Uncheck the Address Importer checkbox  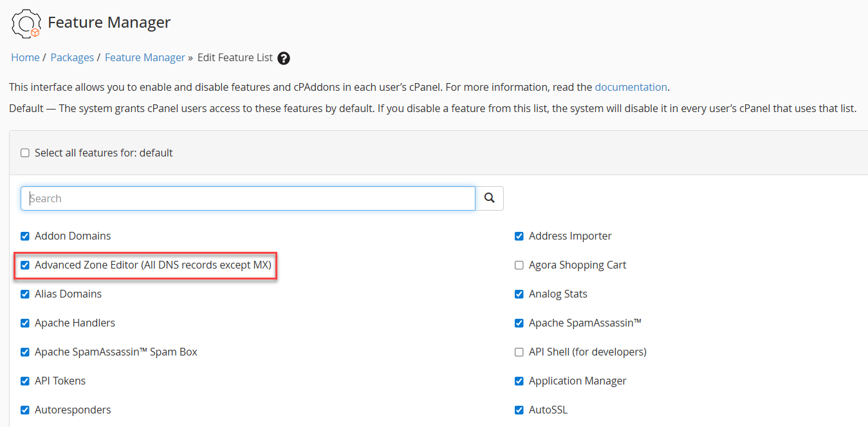pos(519,236)
